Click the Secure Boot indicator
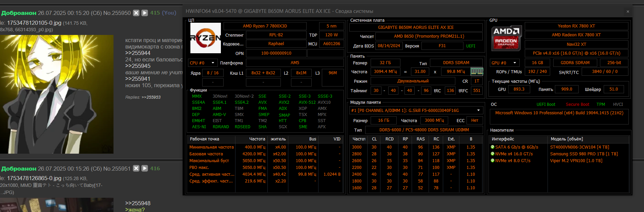 pyautogui.click(x=577, y=104)
